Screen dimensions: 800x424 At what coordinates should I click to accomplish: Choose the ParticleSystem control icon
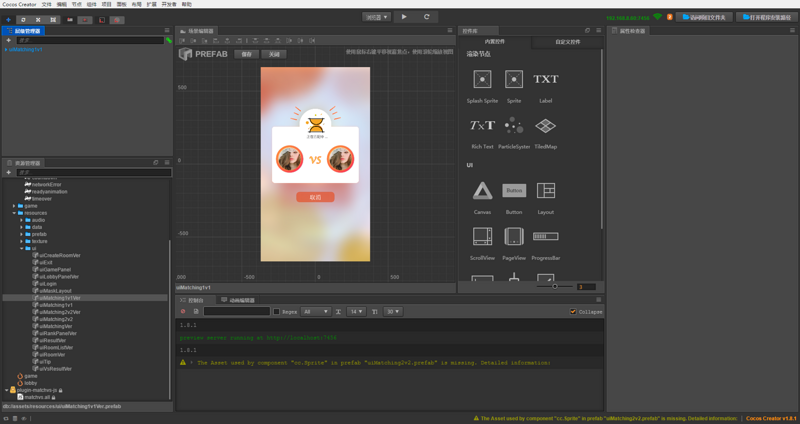514,125
